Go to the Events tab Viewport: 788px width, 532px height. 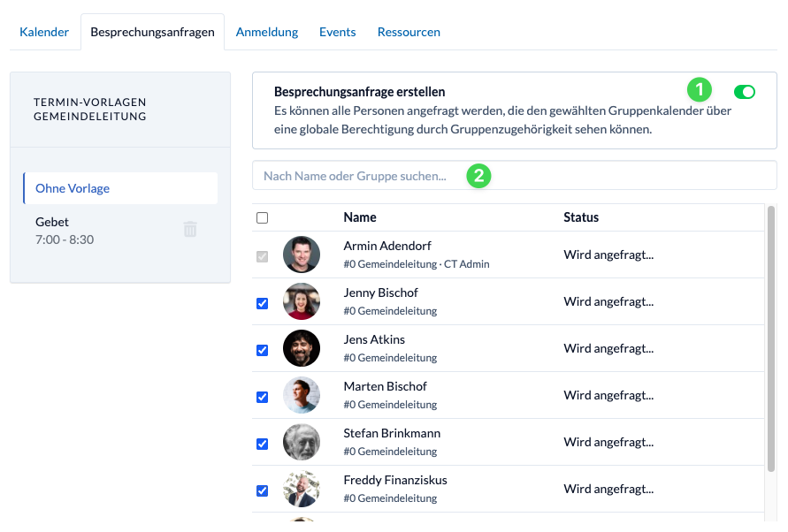click(x=337, y=32)
